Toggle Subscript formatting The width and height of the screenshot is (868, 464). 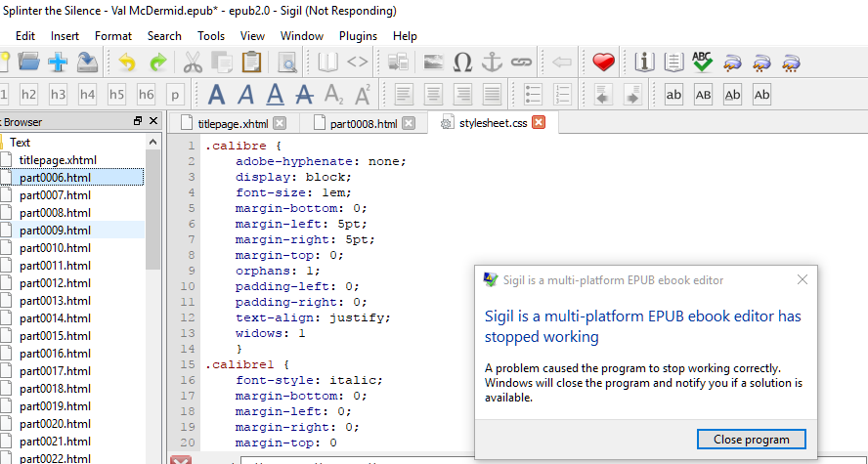coord(333,95)
